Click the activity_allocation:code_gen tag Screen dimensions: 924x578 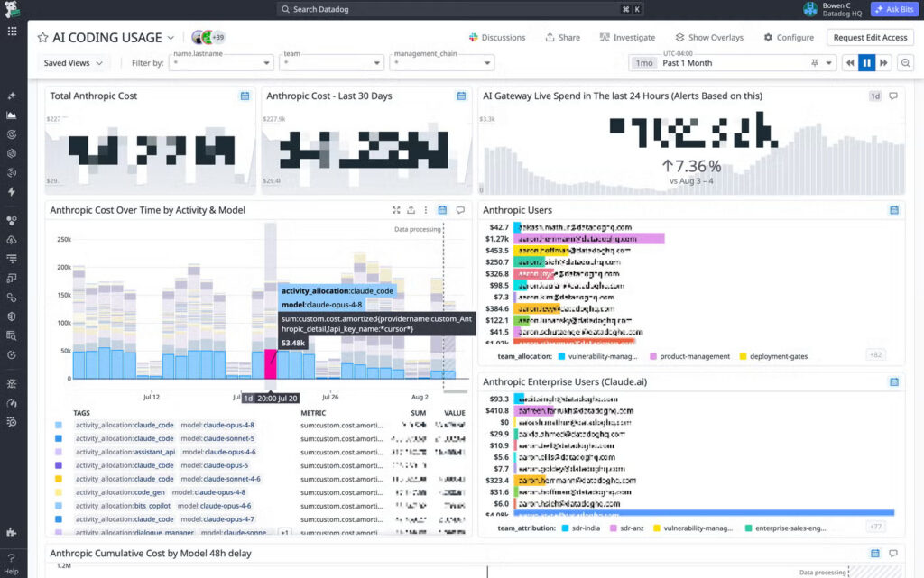pos(120,492)
